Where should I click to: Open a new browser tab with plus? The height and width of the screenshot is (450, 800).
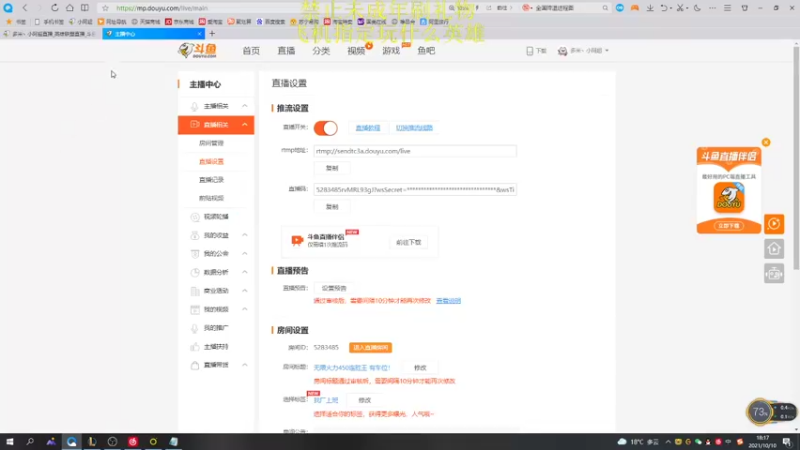point(212,34)
